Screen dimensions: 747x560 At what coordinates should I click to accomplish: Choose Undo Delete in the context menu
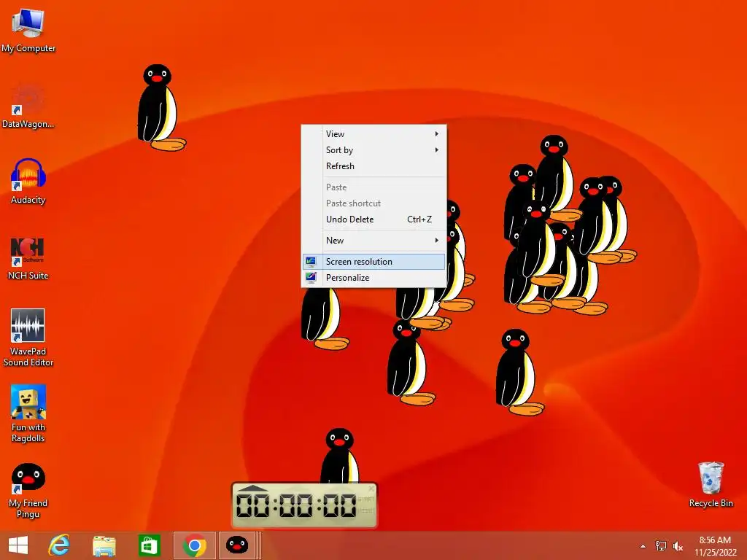click(373, 219)
